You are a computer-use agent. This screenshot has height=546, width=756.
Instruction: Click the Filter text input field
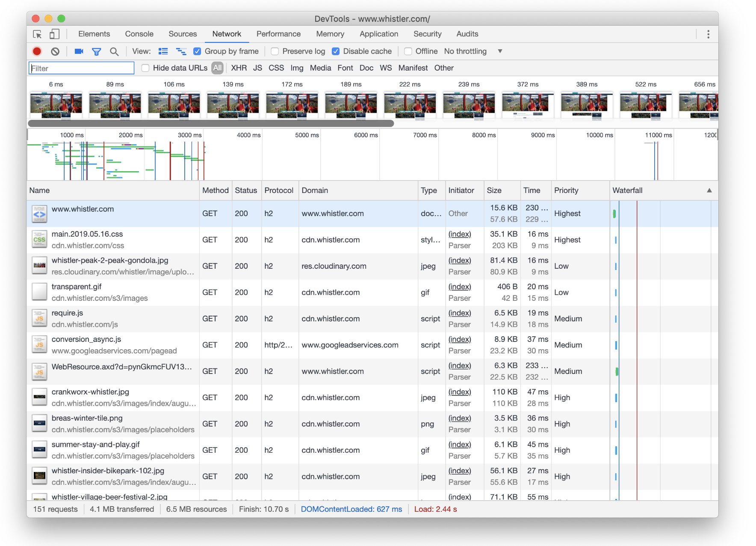click(81, 68)
